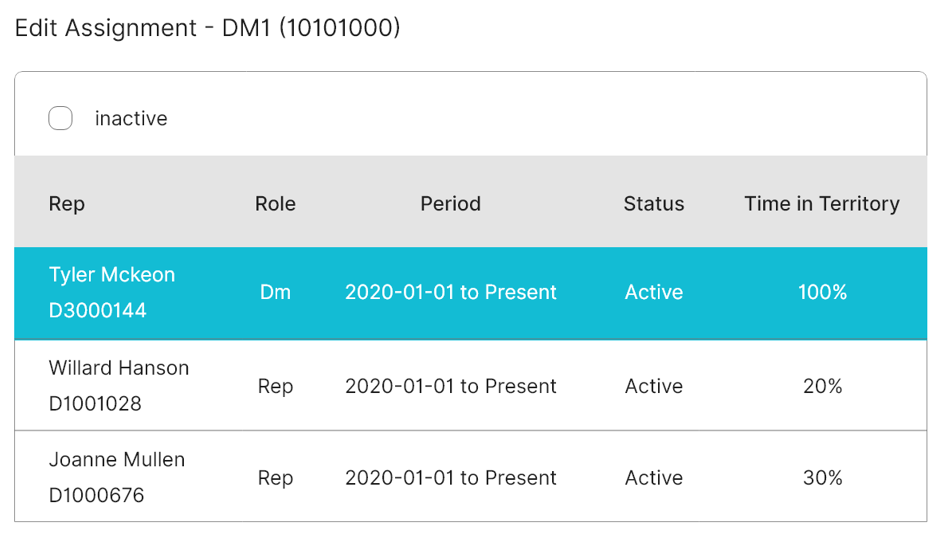Sort by the Role column header
The width and height of the screenshot is (947, 555).
[275, 204]
